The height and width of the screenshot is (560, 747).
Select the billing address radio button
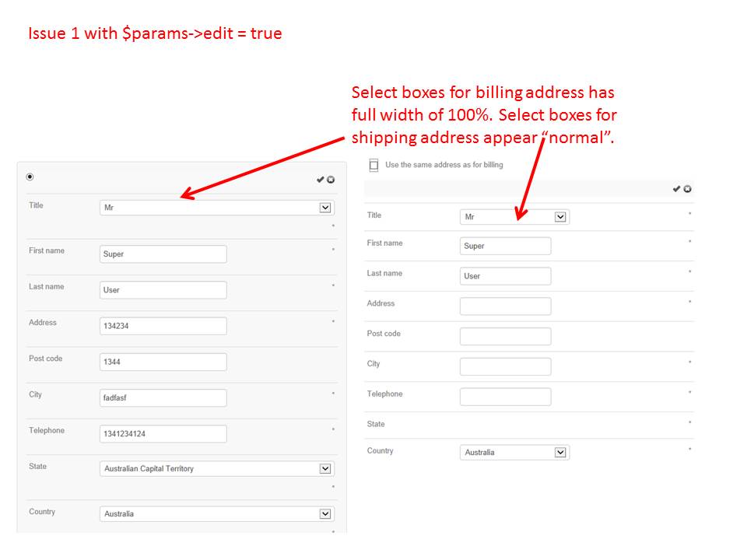click(30, 177)
